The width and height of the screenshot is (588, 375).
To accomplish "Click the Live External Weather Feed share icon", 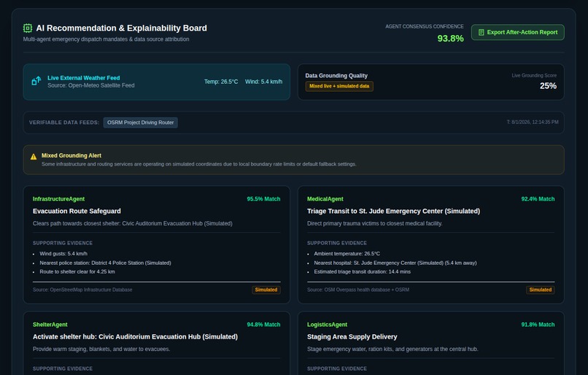I will click(36, 81).
